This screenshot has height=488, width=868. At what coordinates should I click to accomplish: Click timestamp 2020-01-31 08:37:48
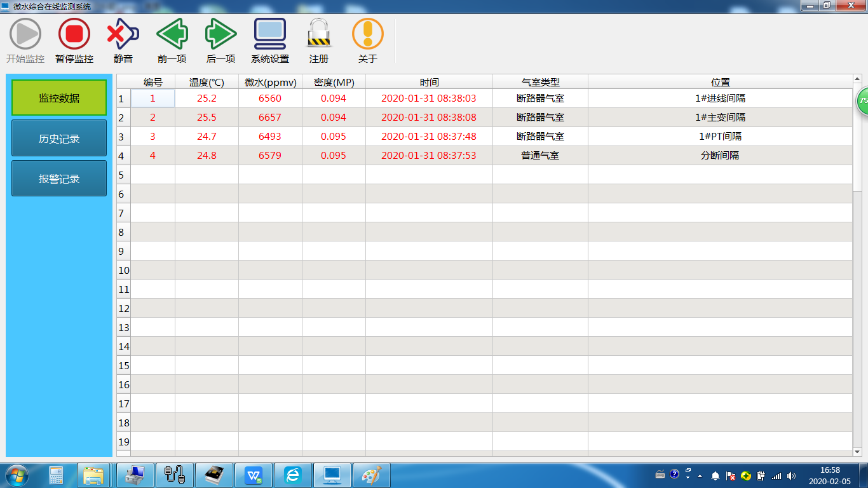(x=429, y=137)
